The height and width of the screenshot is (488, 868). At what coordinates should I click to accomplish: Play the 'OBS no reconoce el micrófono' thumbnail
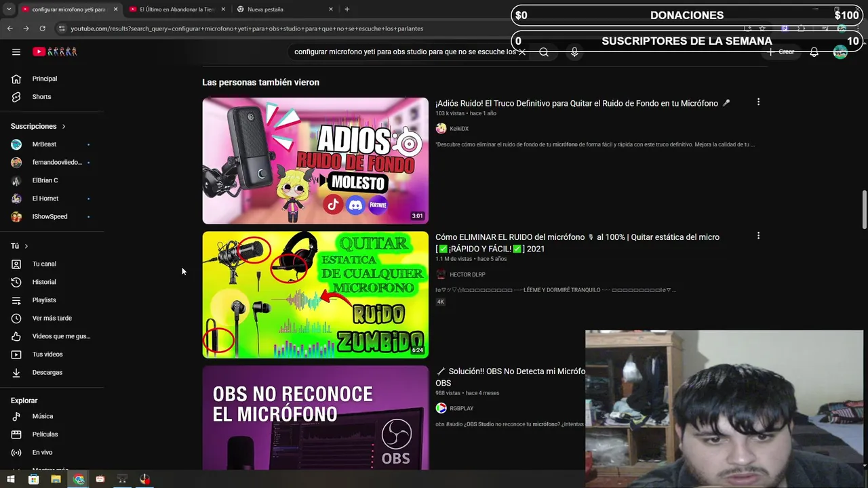click(315, 418)
